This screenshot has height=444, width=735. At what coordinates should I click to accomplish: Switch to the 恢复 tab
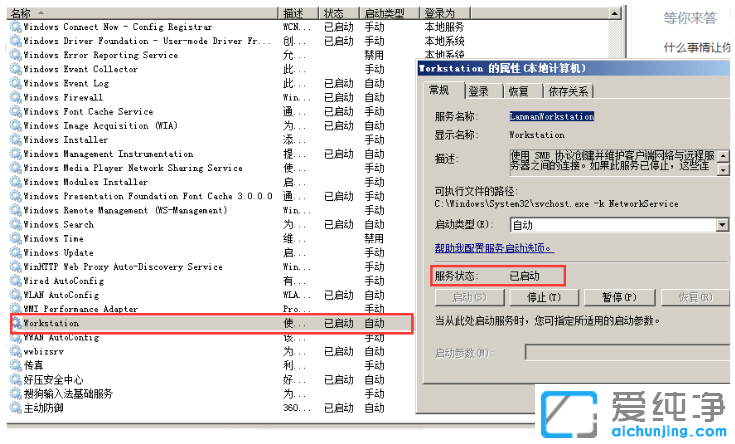tap(518, 91)
